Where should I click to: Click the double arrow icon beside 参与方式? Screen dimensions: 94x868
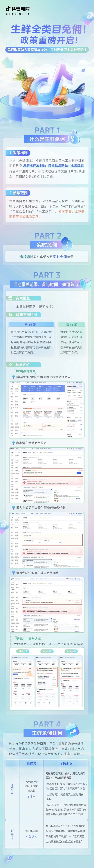[x=10, y=365]
